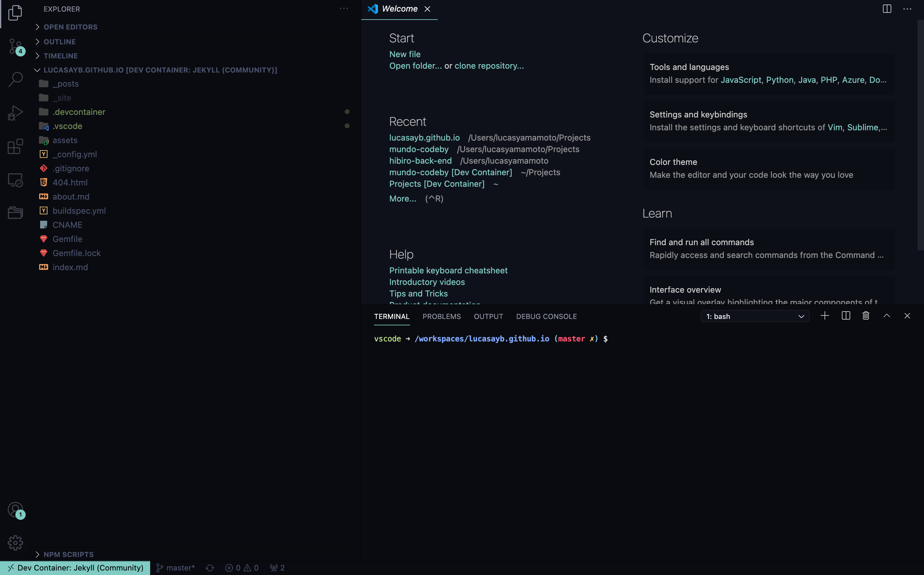Select the 1: bash terminal dropdown
Image resolution: width=924 pixels, height=575 pixels.
[x=754, y=316]
